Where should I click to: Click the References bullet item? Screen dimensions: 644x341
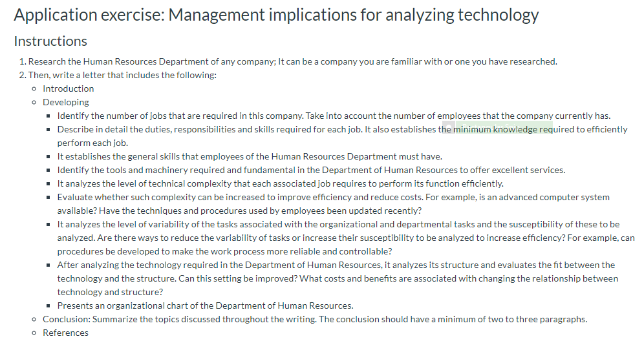click(65, 333)
